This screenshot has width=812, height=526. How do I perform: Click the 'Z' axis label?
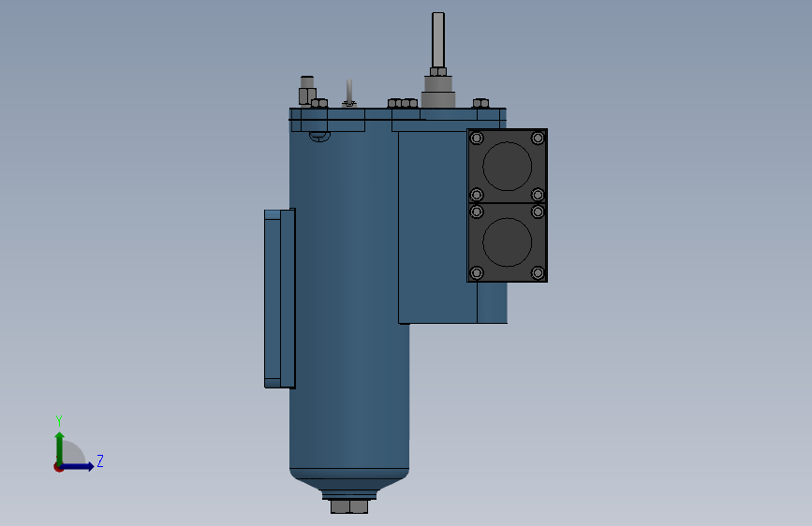pyautogui.click(x=100, y=460)
